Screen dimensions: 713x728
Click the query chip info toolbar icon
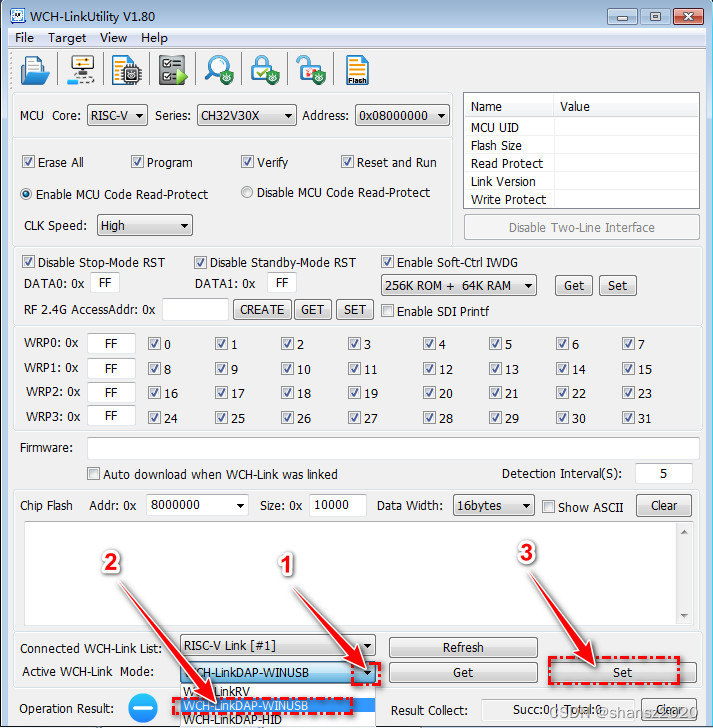[x=127, y=70]
